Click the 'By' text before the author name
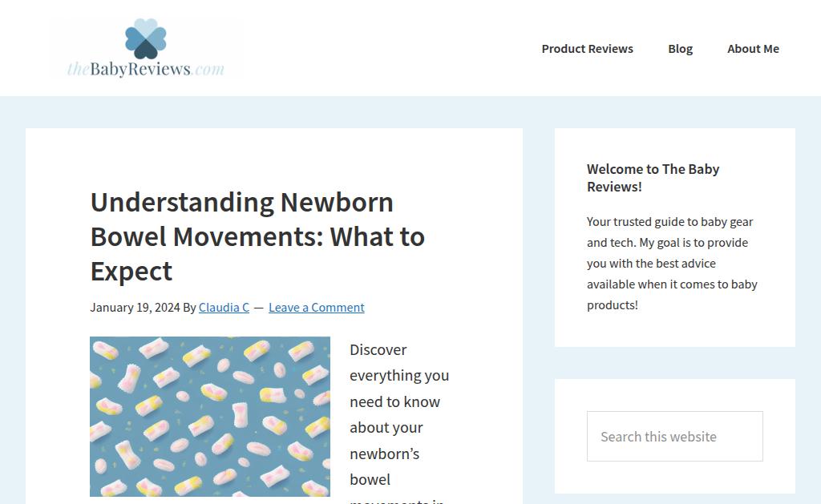The image size is (821, 504). click(189, 308)
